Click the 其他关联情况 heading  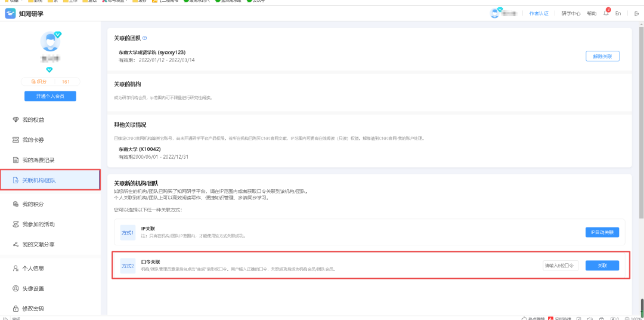tap(130, 125)
